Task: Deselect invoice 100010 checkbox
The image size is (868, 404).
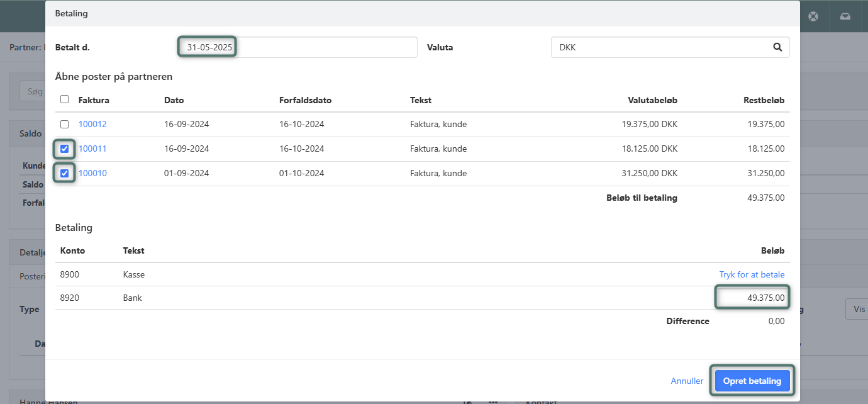Action: [64, 174]
